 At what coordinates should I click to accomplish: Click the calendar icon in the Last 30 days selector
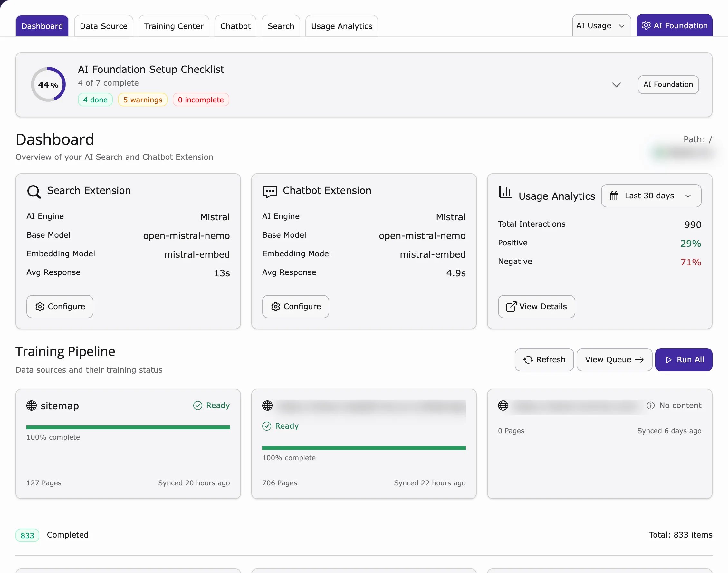point(614,196)
